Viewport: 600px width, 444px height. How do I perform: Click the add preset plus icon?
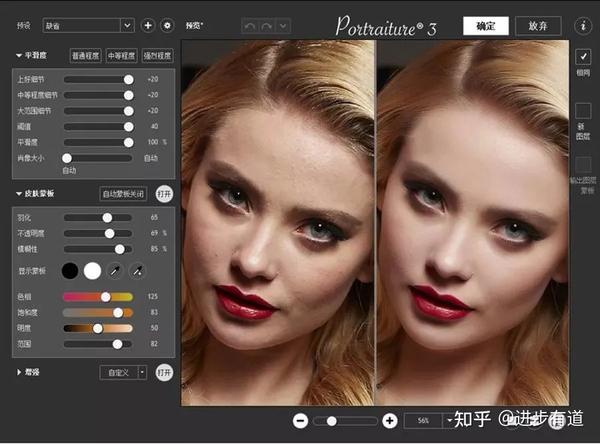148,25
